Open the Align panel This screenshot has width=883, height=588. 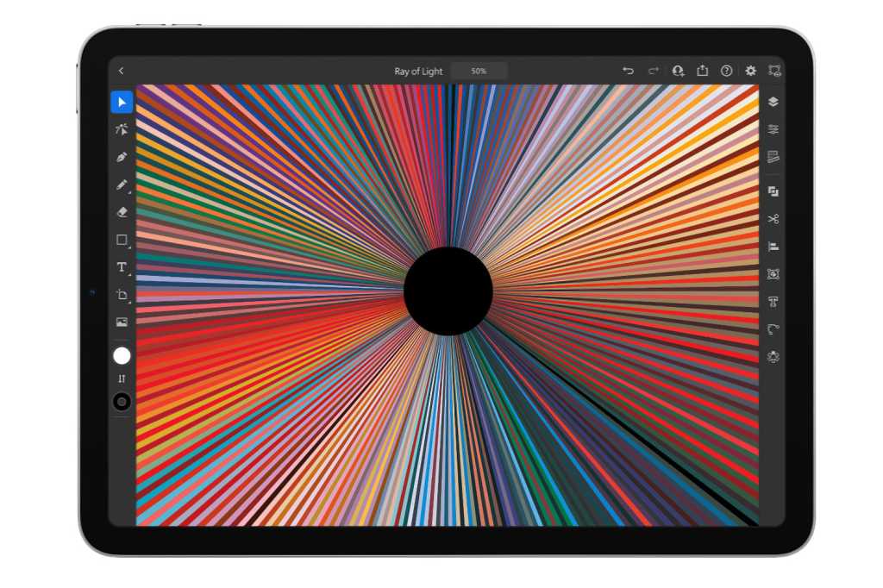[773, 247]
